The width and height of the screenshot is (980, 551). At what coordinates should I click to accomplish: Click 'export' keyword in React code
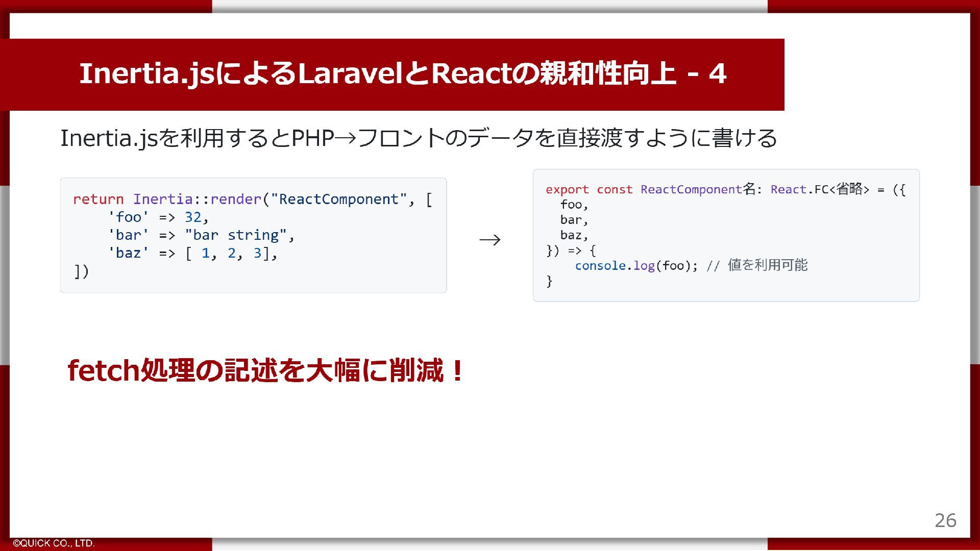coord(567,190)
